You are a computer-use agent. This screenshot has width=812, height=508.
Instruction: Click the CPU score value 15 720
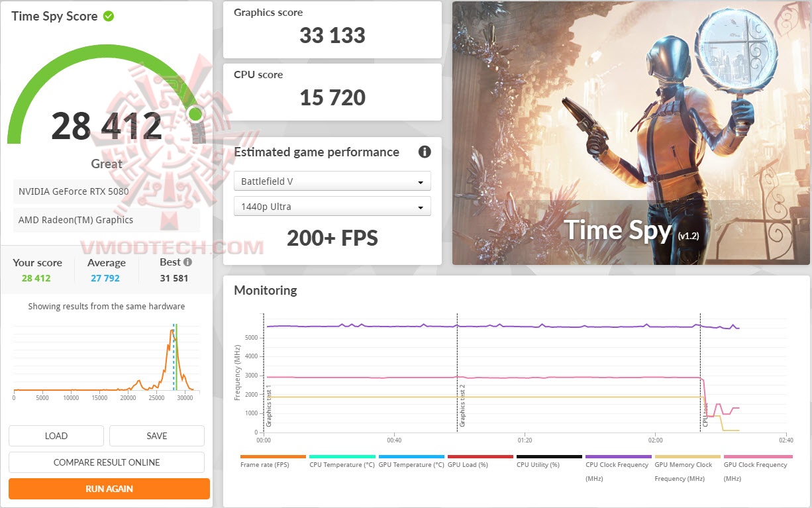pyautogui.click(x=332, y=97)
